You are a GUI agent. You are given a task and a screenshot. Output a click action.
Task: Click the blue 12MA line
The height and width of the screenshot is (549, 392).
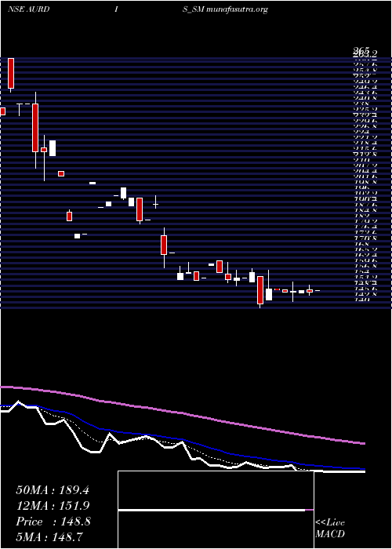[182, 439]
